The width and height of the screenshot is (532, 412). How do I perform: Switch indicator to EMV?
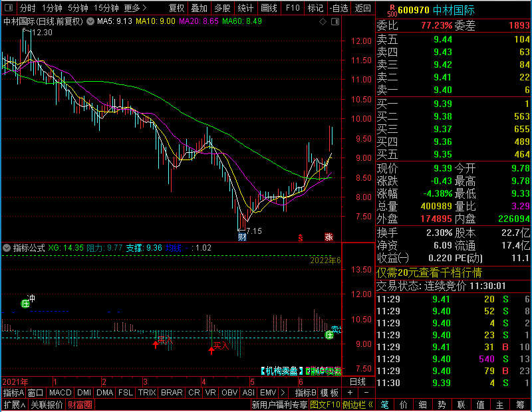pyautogui.click(x=268, y=393)
